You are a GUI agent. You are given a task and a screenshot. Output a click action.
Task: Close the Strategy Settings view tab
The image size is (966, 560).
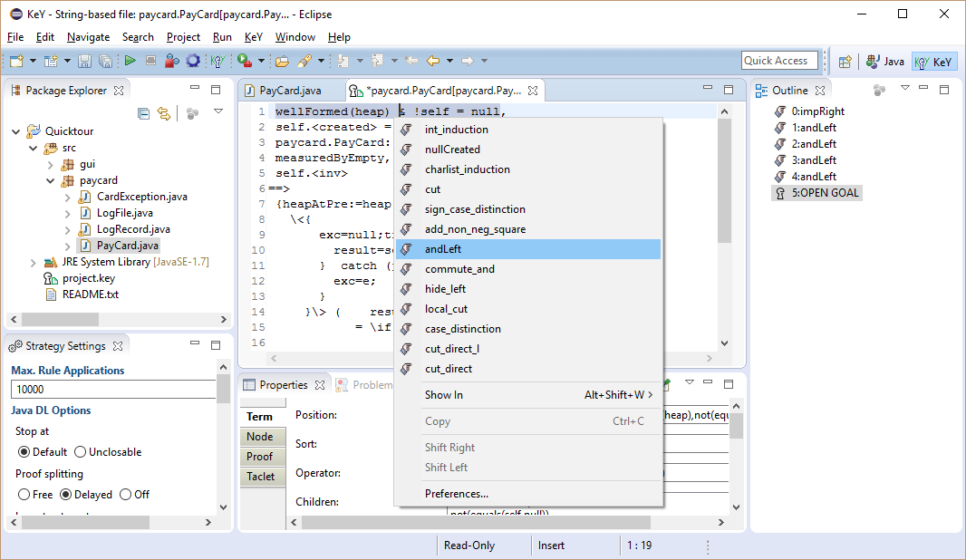118,346
